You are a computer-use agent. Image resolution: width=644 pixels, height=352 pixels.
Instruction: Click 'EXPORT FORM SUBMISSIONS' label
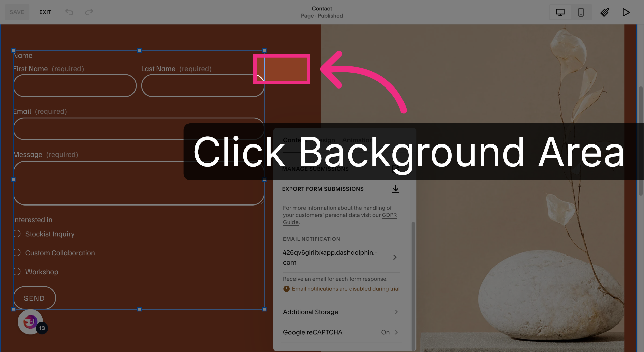[323, 189]
